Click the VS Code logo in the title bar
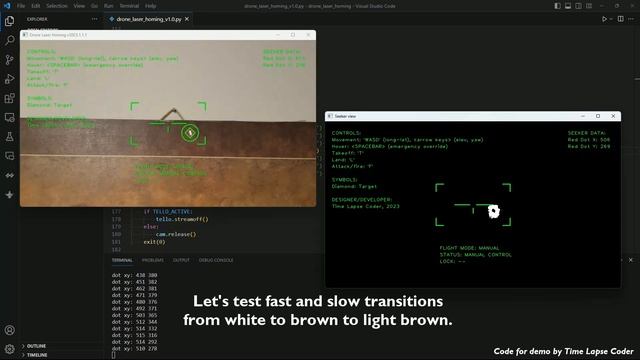The image size is (640, 360). click(x=7, y=6)
